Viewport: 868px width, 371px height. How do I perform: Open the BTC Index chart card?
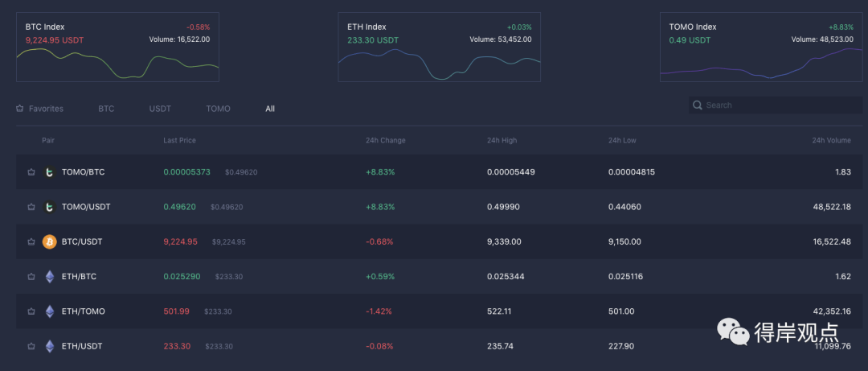click(x=117, y=47)
